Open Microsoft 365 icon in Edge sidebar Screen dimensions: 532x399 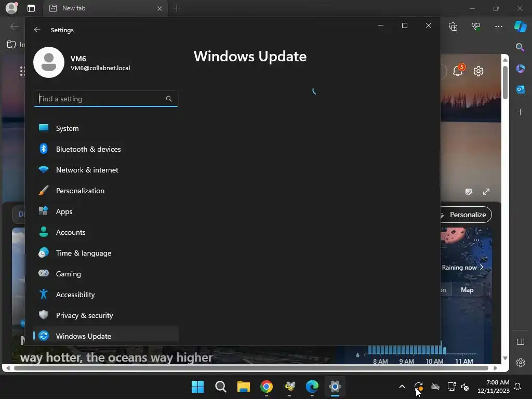520,69
